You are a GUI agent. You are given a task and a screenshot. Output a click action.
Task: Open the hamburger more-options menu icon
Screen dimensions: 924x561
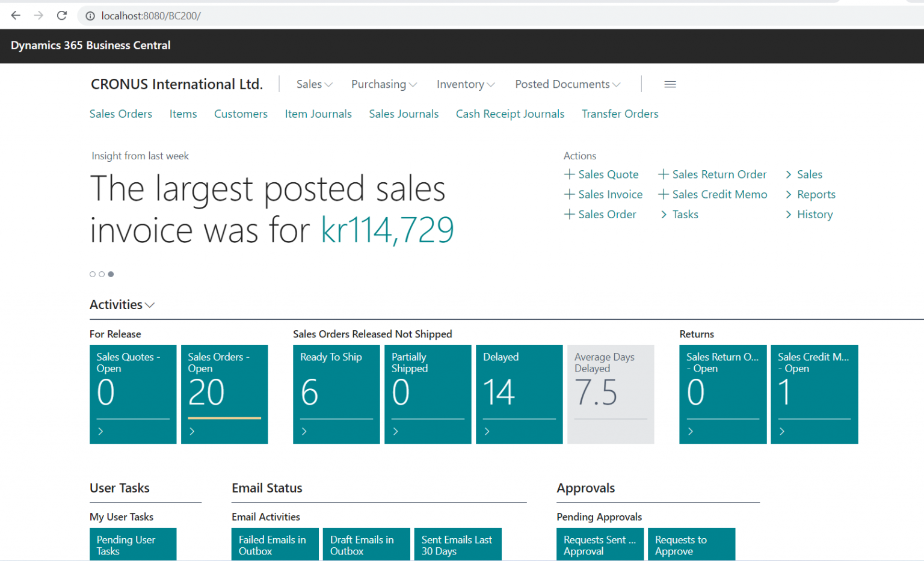coord(670,84)
